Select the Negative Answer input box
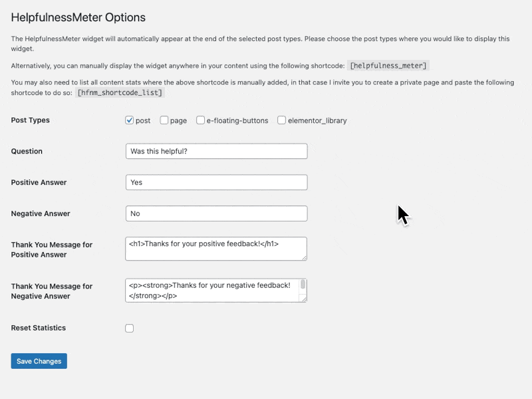The image size is (532, 399). [217, 213]
